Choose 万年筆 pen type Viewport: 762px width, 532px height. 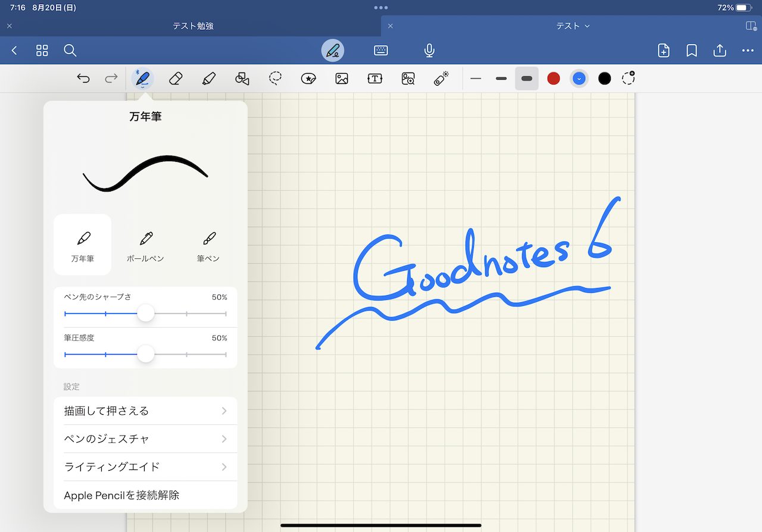tap(83, 245)
